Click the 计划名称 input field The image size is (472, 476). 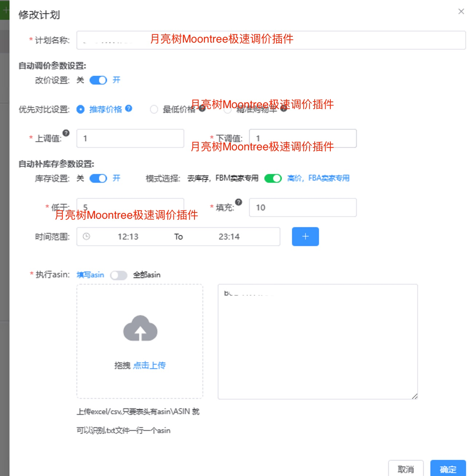coord(271,40)
